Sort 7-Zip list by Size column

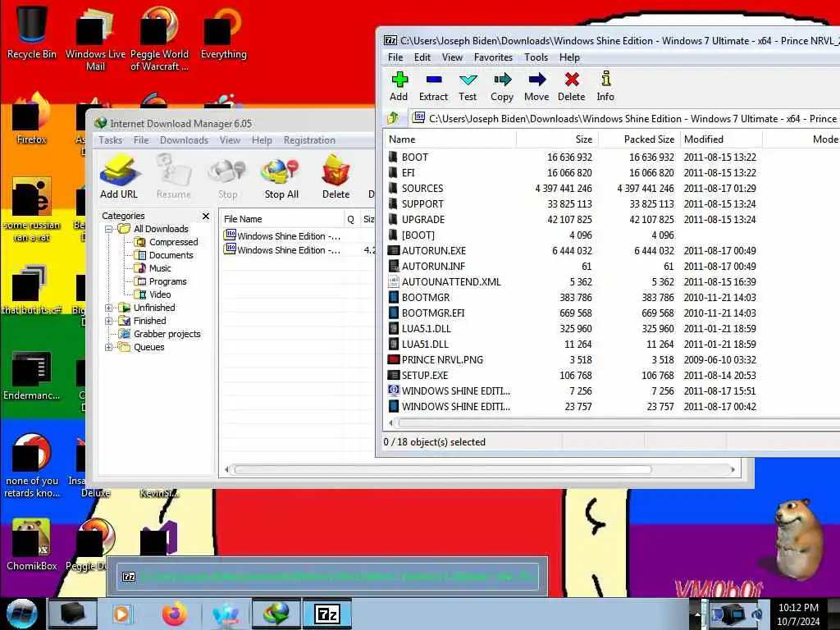click(x=557, y=139)
